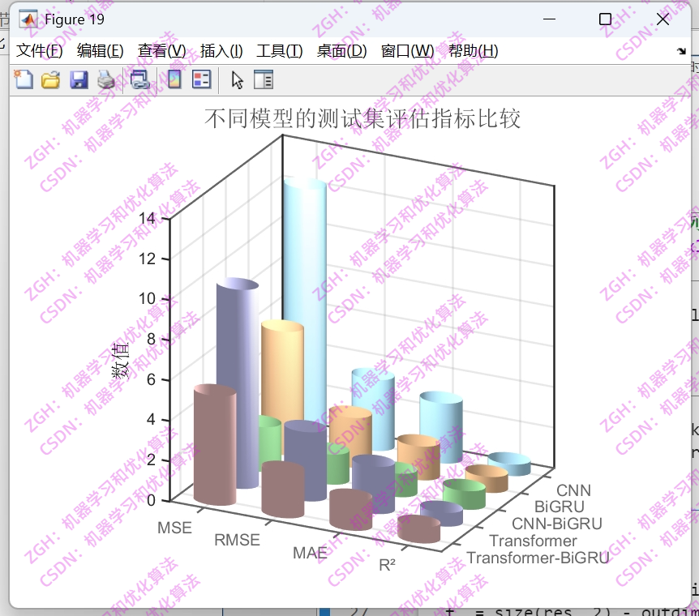Open the 文件 menu
Screen dimensions: 699x616
pos(39,50)
